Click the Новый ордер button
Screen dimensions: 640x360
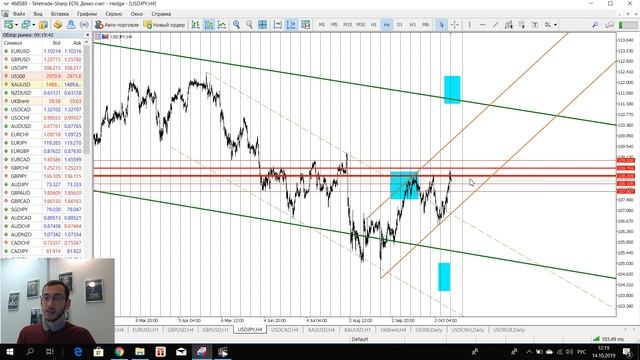164,25
